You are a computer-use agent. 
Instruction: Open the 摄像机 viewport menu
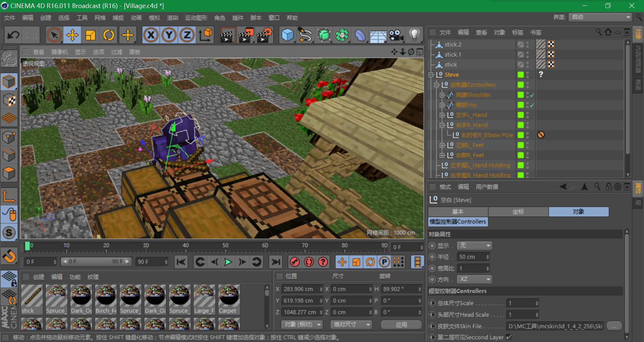coord(59,52)
